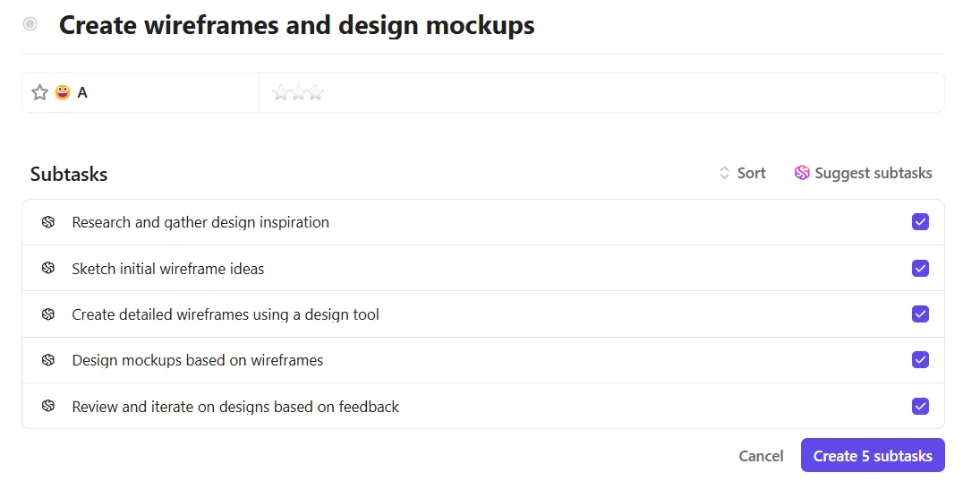
Task: Cancel the suggested subtasks
Action: click(761, 456)
